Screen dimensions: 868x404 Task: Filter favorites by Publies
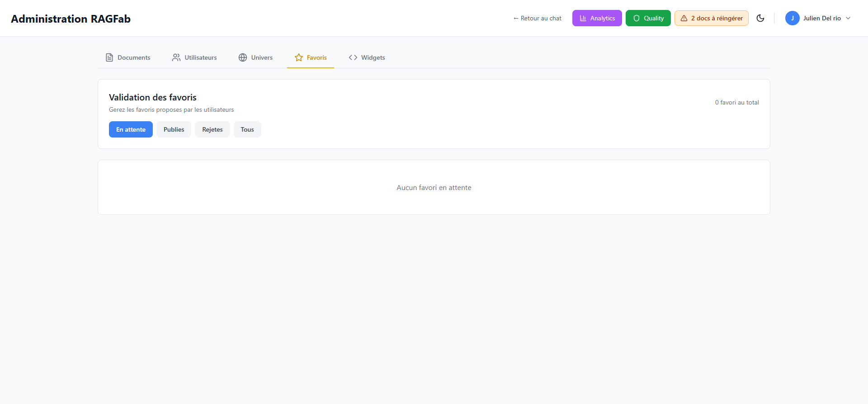tap(174, 129)
